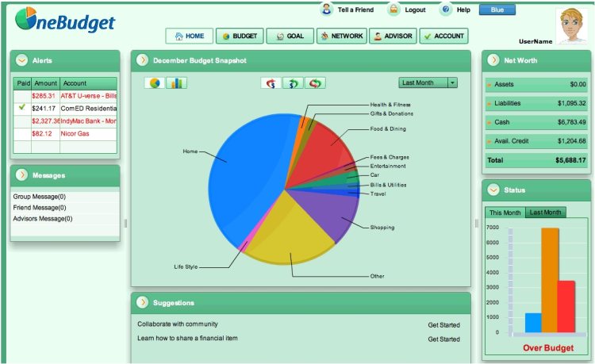This screenshot has height=364, width=595.
Task: Toggle the Suggestions panel chevron
Action: pos(142,302)
